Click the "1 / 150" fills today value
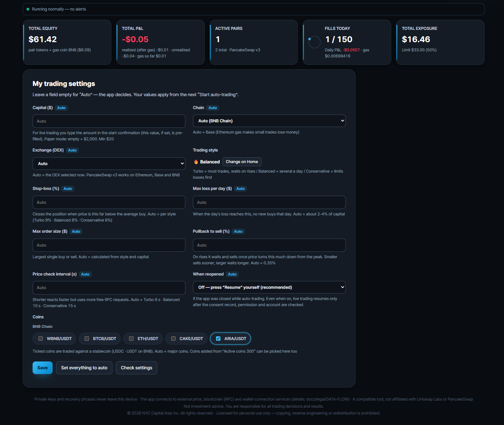Image resolution: width=504 pixels, height=425 pixels. click(x=339, y=39)
